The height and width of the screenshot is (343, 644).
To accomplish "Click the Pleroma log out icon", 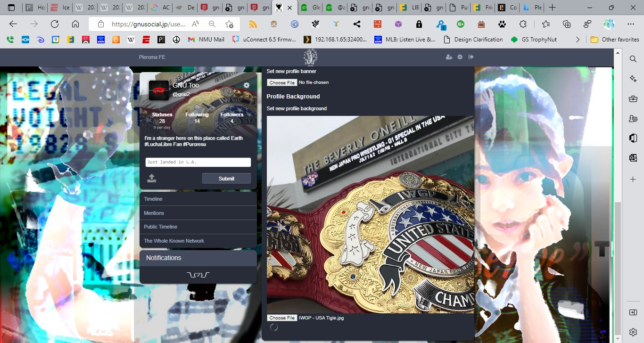I will 471,57.
